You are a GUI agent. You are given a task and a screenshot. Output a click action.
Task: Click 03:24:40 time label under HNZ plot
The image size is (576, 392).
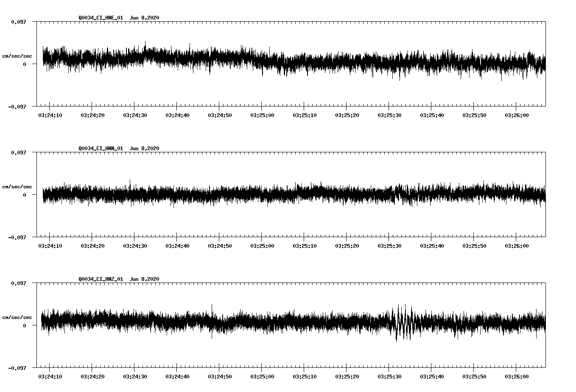pyautogui.click(x=177, y=377)
